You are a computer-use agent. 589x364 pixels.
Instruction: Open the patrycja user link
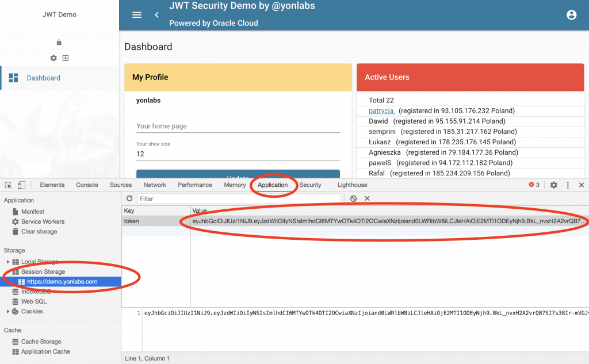(x=381, y=111)
